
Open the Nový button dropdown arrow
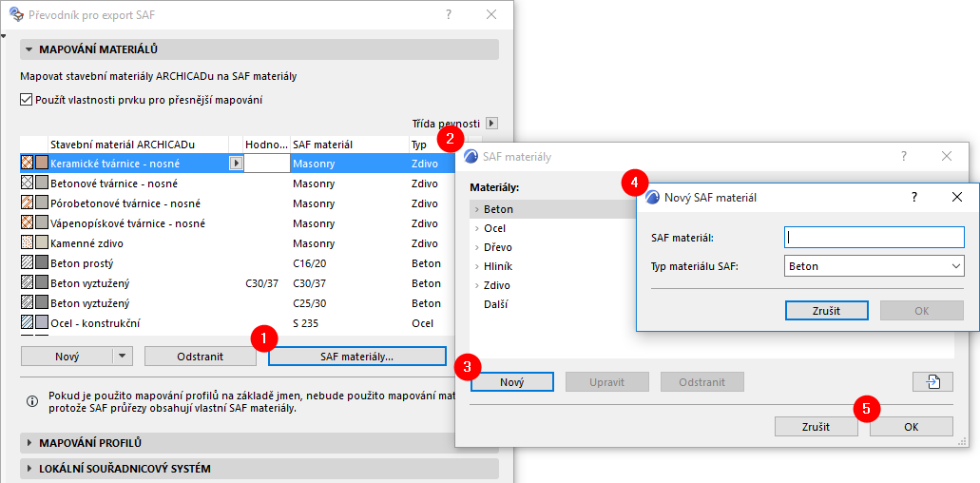[123, 357]
